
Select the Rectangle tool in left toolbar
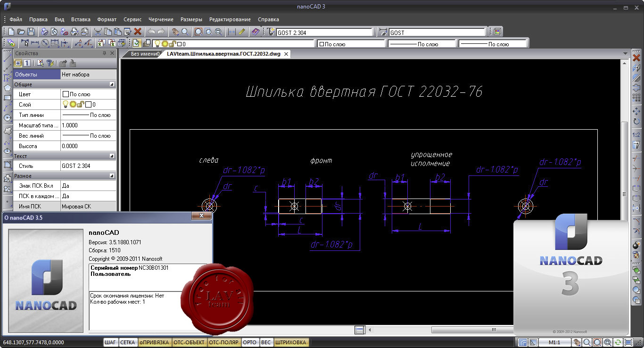tap(7, 98)
